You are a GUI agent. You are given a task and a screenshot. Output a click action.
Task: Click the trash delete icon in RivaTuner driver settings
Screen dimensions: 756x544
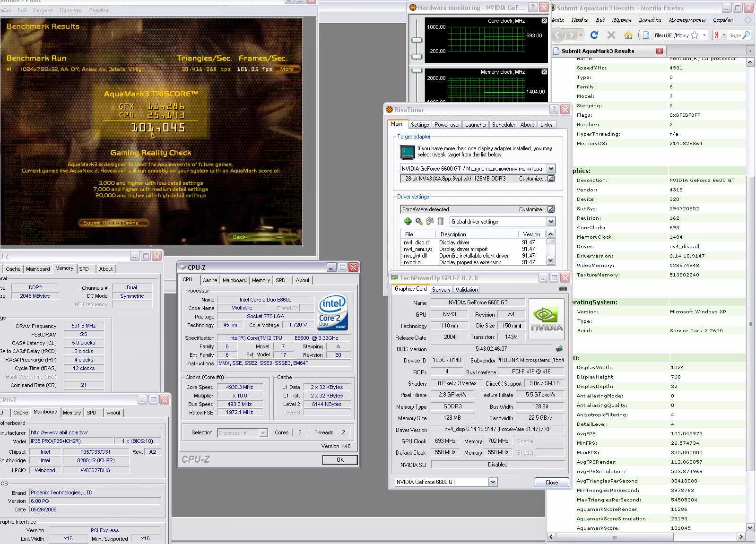click(x=441, y=221)
